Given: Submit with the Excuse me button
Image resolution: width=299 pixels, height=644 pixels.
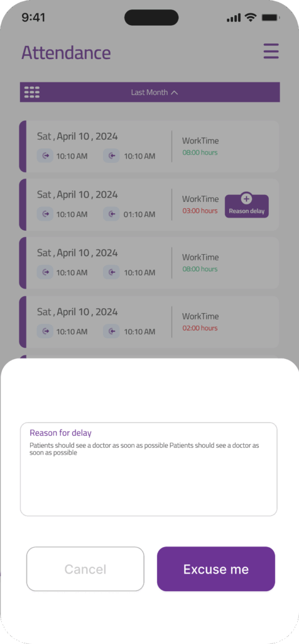Looking at the screenshot, I should tap(216, 569).
